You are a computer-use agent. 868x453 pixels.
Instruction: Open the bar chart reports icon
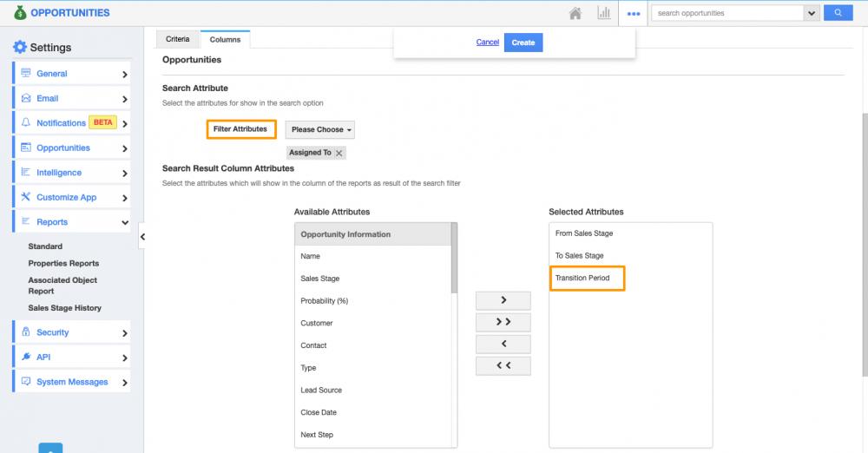[603, 14]
